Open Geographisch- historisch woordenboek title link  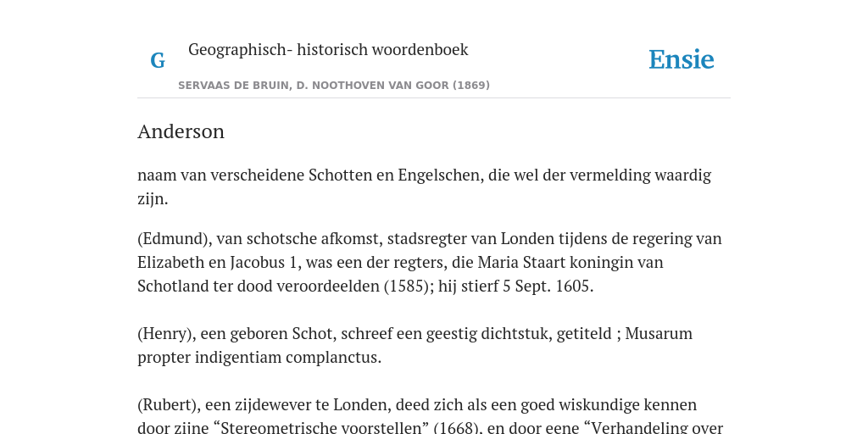point(328,49)
